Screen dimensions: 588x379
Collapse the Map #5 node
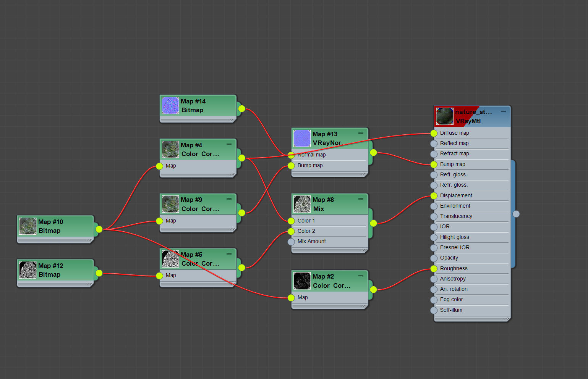[229, 254]
